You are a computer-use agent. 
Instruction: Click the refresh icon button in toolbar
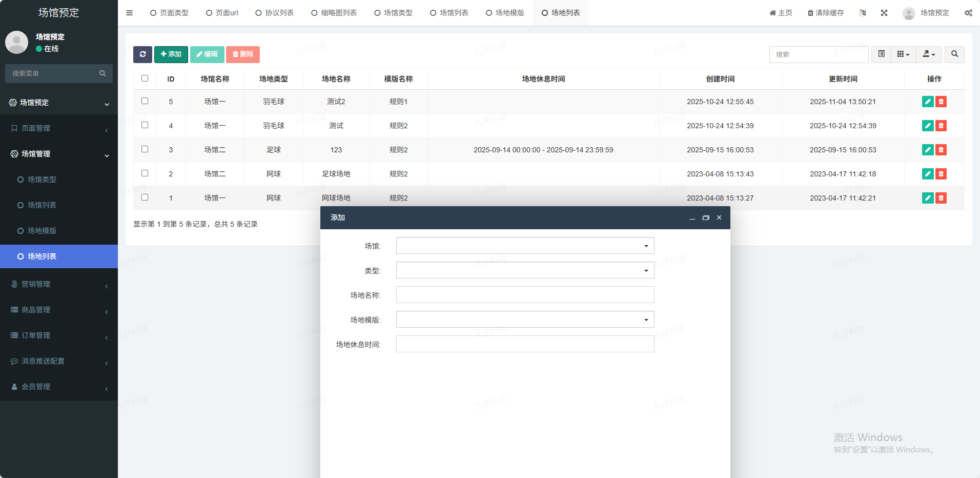click(x=142, y=54)
